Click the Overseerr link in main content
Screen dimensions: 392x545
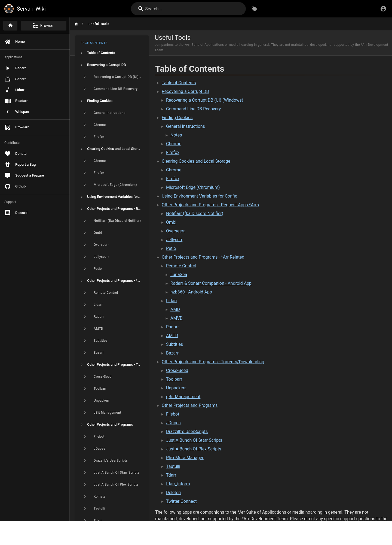click(x=175, y=231)
